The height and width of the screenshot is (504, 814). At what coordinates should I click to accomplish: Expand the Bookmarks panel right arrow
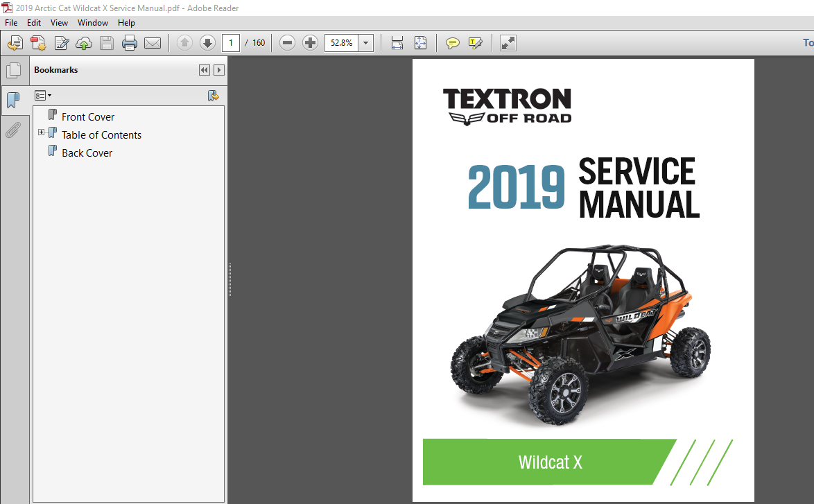[219, 70]
